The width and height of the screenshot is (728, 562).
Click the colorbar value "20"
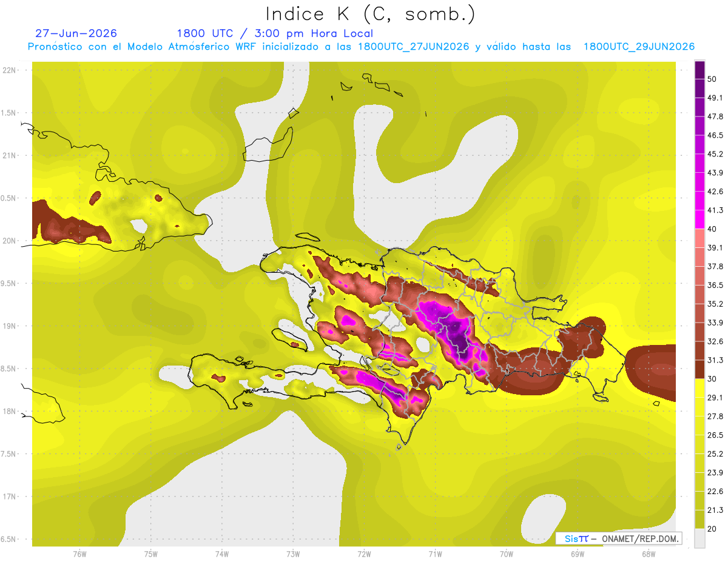[713, 529]
